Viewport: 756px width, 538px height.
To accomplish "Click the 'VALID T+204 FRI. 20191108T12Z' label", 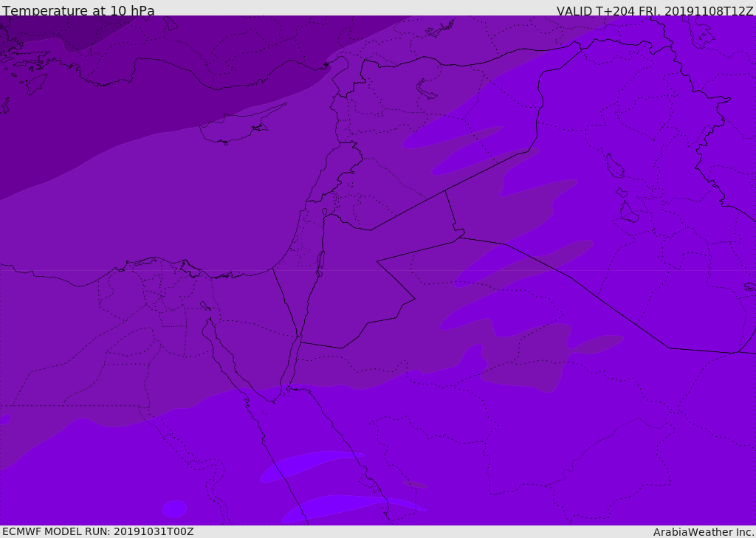I will pos(655,10).
